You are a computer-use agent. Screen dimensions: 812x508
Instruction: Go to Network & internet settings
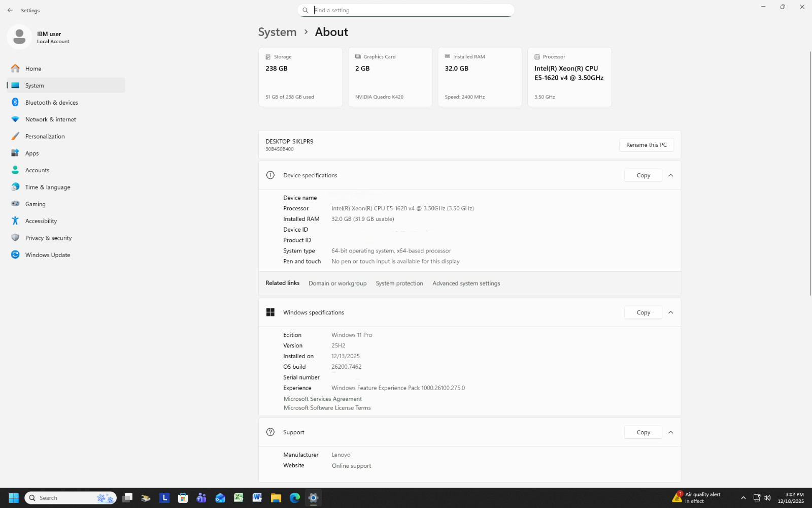(50, 119)
